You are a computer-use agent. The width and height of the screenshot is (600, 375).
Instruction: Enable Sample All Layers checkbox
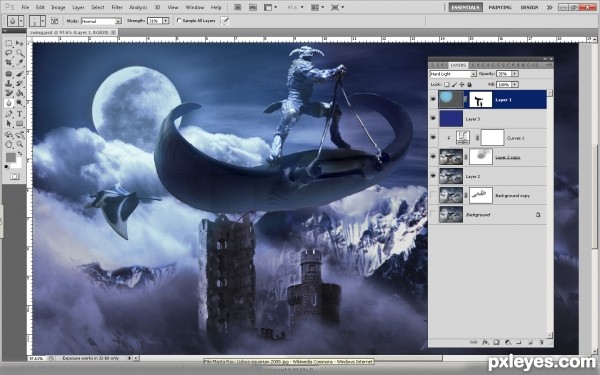[x=179, y=21]
